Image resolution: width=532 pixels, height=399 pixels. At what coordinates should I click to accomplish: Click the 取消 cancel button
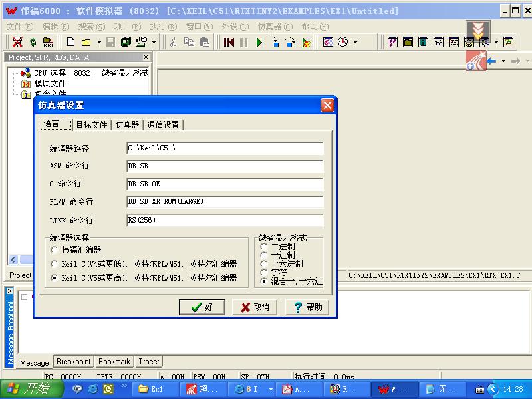point(255,307)
